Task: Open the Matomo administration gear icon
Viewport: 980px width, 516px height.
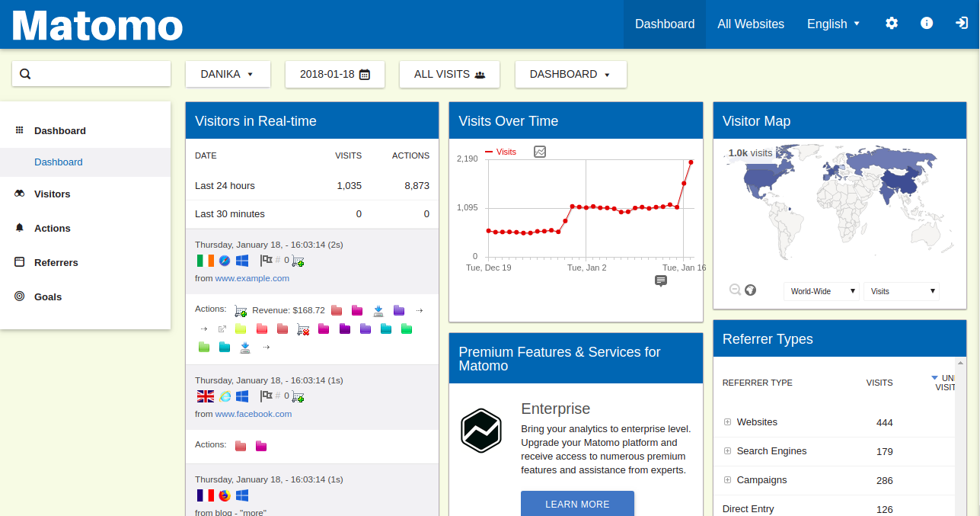Action: click(x=891, y=24)
